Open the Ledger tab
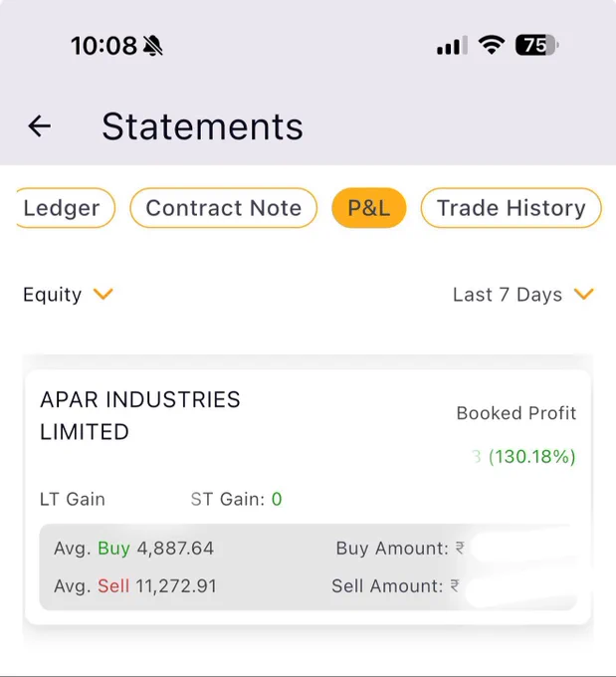The height and width of the screenshot is (677, 616). click(66, 208)
